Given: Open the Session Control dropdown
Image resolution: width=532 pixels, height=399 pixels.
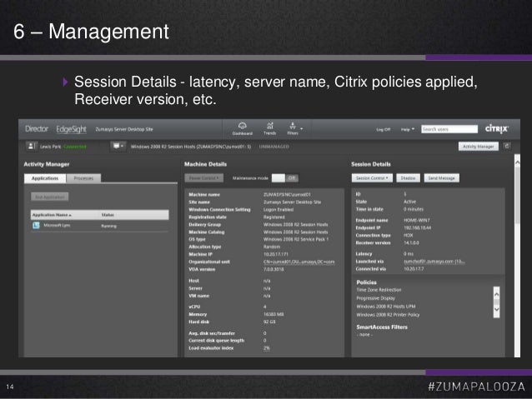Looking at the screenshot, I should point(372,178).
